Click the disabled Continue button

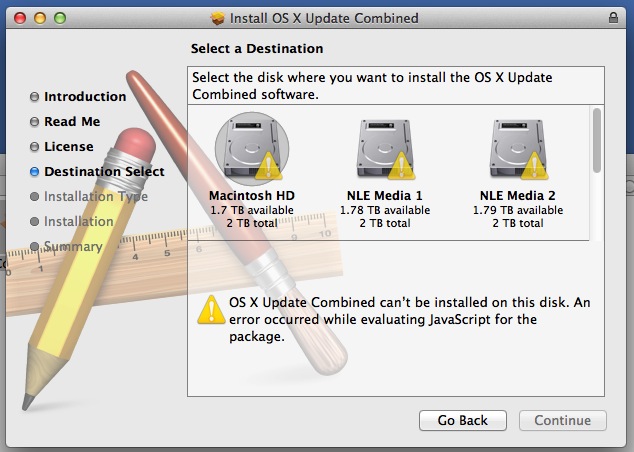pyautogui.click(x=562, y=420)
